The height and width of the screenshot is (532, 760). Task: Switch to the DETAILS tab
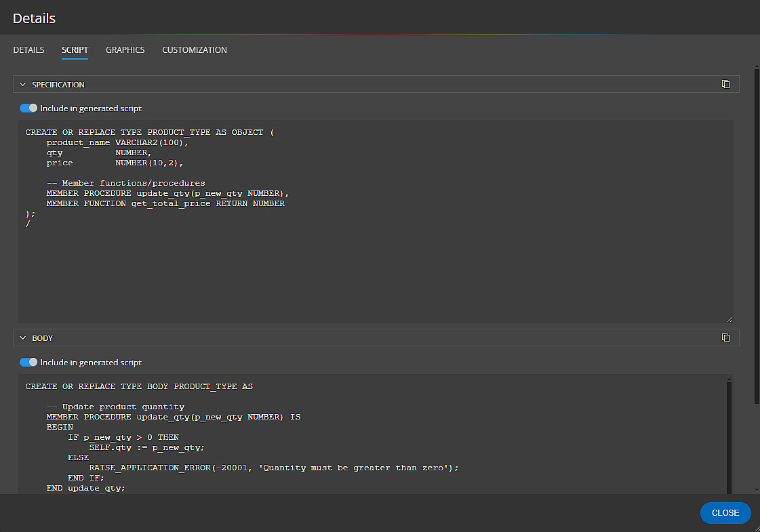[x=28, y=49]
